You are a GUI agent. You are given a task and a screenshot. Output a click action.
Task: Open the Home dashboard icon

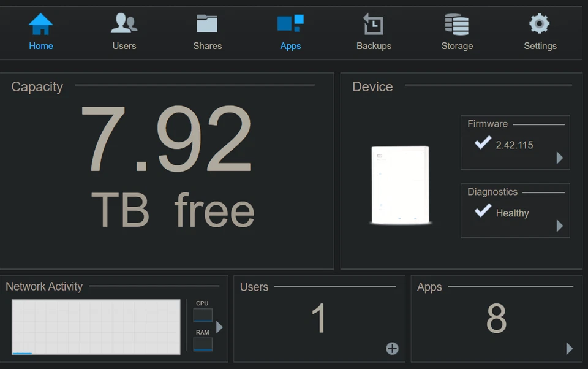(x=40, y=25)
